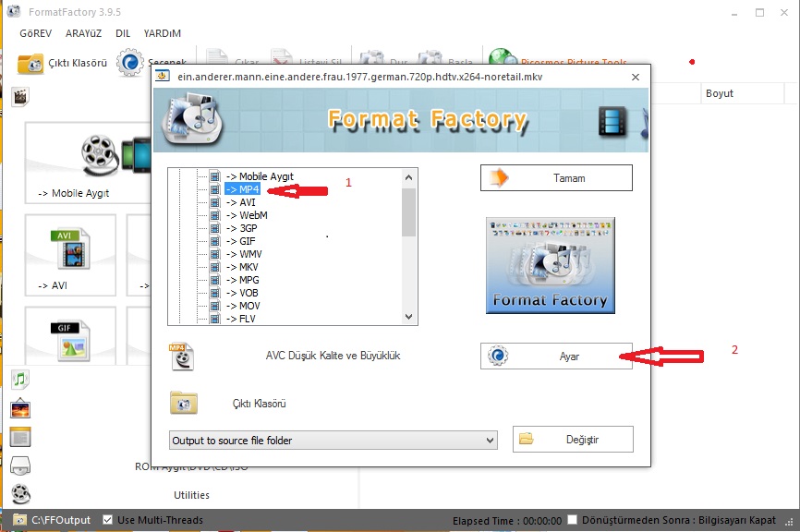Click the Format Factory logo thumbnail in dialog
The width and height of the screenshot is (800, 532).
coord(551,265)
